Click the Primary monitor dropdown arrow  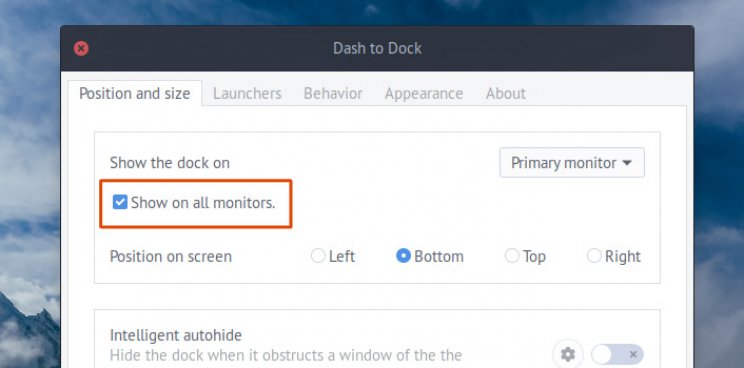coord(627,163)
